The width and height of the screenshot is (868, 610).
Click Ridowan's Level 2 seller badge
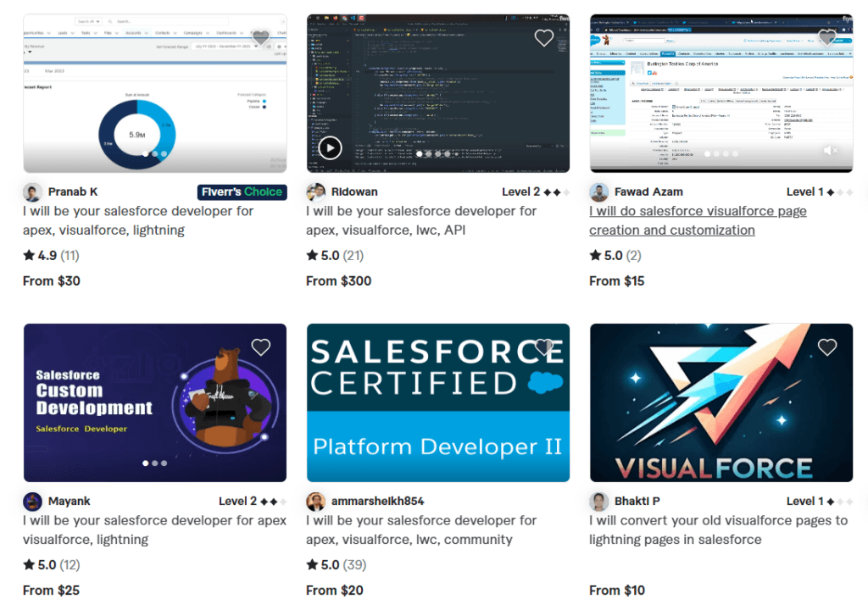(x=536, y=191)
